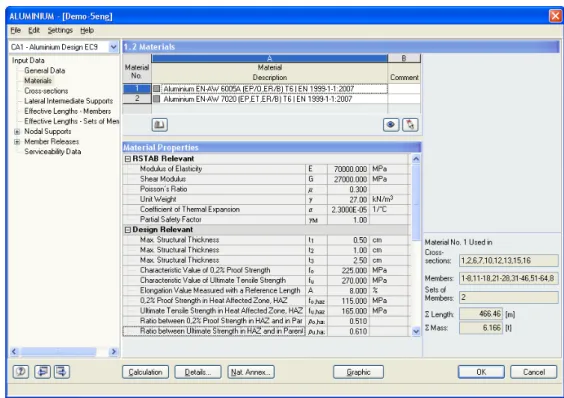Image resolution: width=564 pixels, height=398 pixels.
Task: Click color square of material row 2
Action: (156, 99)
